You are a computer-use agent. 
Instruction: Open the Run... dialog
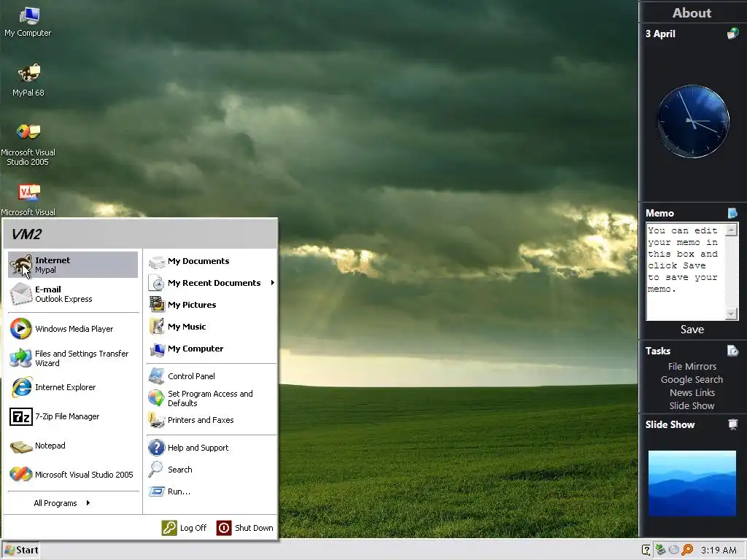click(x=211, y=491)
